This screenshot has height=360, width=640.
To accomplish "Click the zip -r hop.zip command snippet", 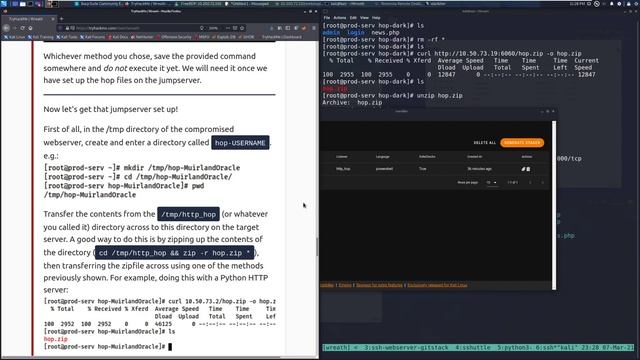I will 174,253.
